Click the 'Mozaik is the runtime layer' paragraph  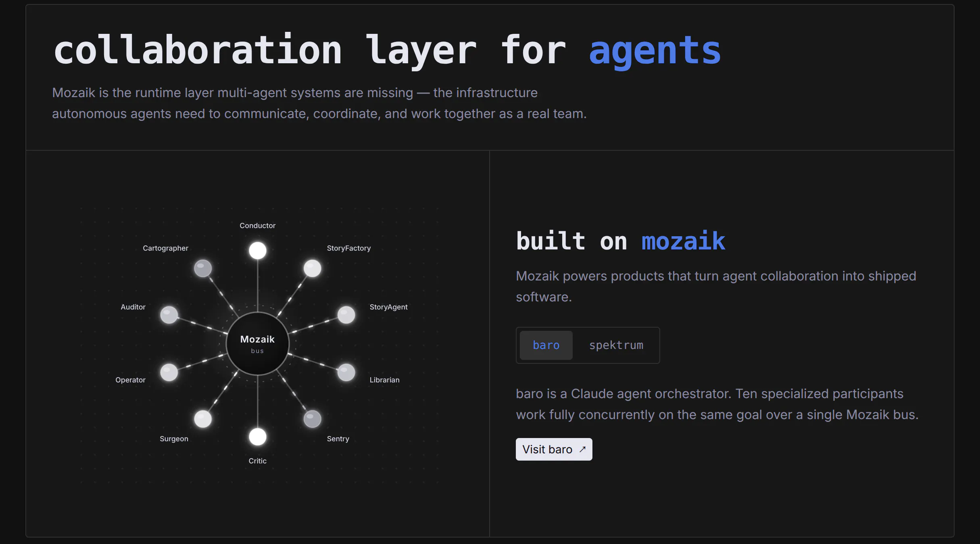pos(319,103)
